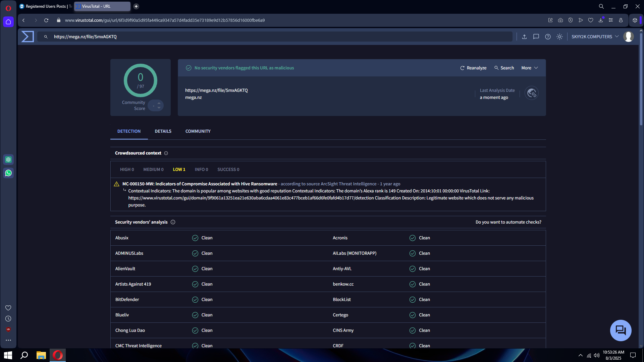The height and width of the screenshot is (362, 644).
Task: Select the VirusTotal - URL browser tab
Action: (102, 6)
